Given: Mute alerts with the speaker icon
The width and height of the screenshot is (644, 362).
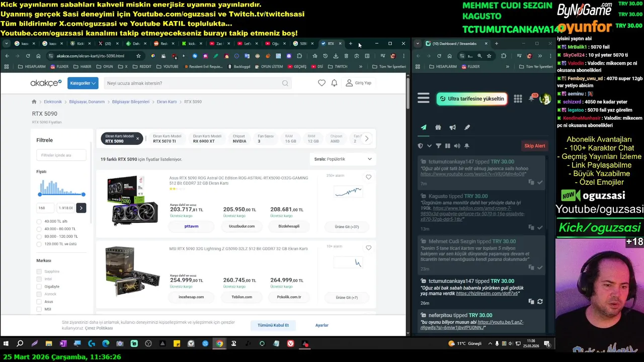Looking at the screenshot, I should coord(457,146).
